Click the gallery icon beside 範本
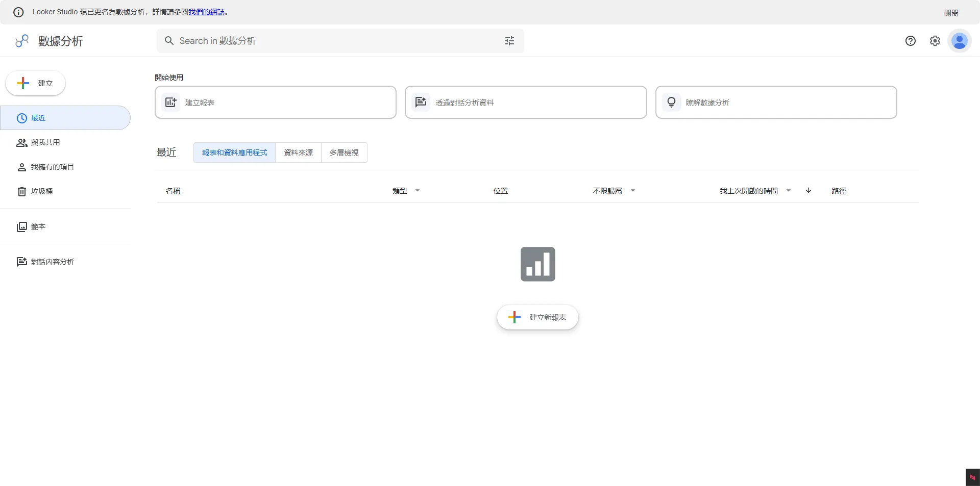The height and width of the screenshot is (486, 980). (x=22, y=227)
